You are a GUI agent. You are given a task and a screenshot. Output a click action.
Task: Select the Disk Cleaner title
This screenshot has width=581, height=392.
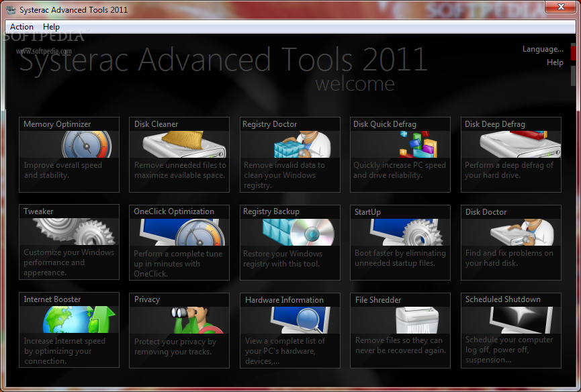156,124
